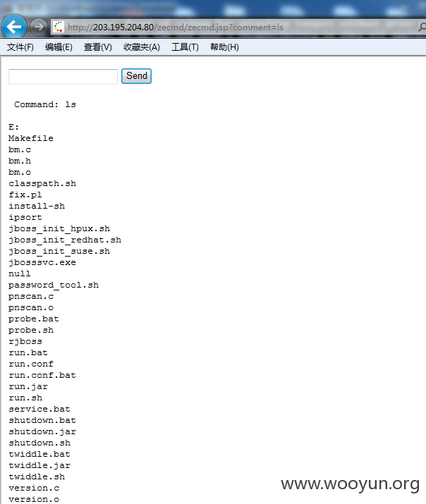Open the 帮助(H) menu
Image resolution: width=426 pixels, height=504 pixels.
click(x=224, y=47)
